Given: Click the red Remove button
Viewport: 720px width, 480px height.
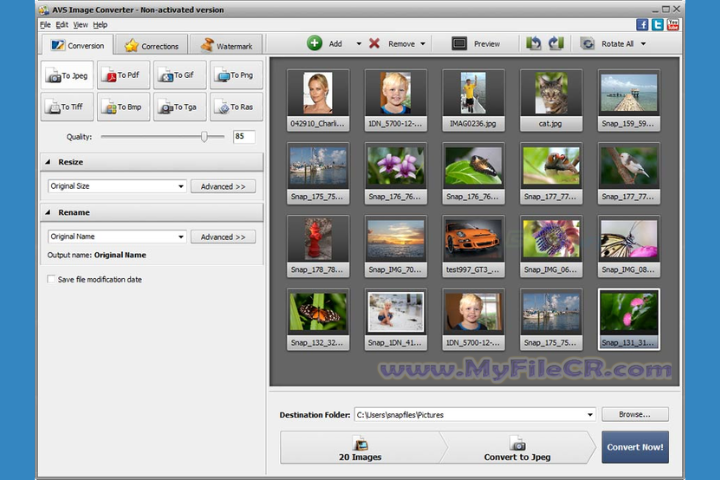Looking at the screenshot, I should 392,44.
